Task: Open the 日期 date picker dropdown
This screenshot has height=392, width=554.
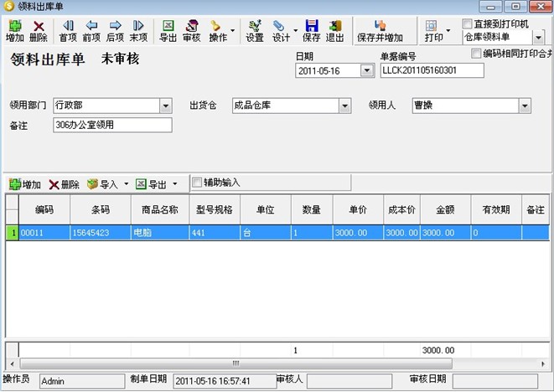Action: [x=367, y=70]
